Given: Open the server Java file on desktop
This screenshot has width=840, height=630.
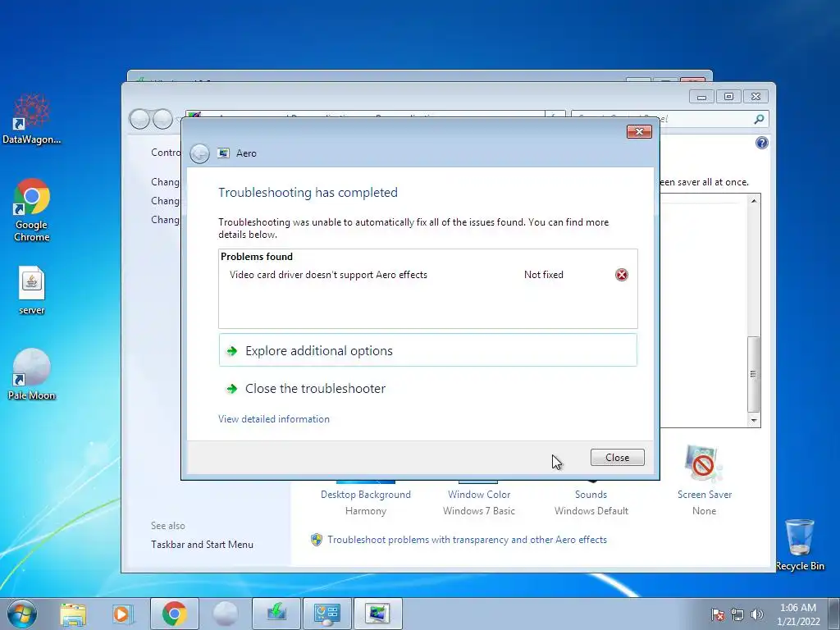Looking at the screenshot, I should [32, 290].
